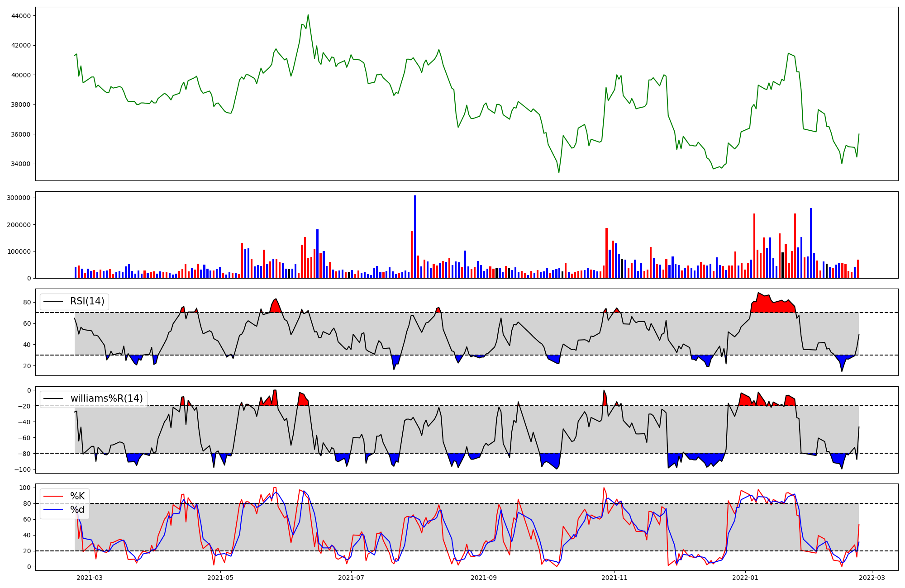Click the price line's lowest trough near 33500
This screenshot has height=588, width=905.
pyautogui.click(x=559, y=172)
